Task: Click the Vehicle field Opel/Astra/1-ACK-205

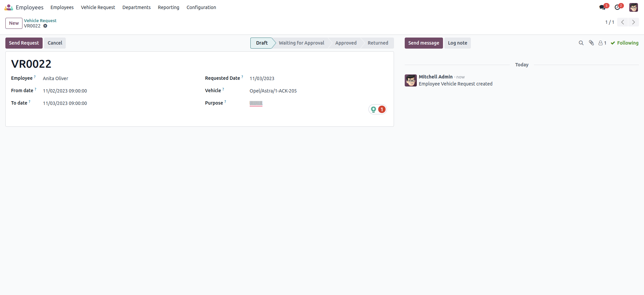Action: [x=273, y=91]
